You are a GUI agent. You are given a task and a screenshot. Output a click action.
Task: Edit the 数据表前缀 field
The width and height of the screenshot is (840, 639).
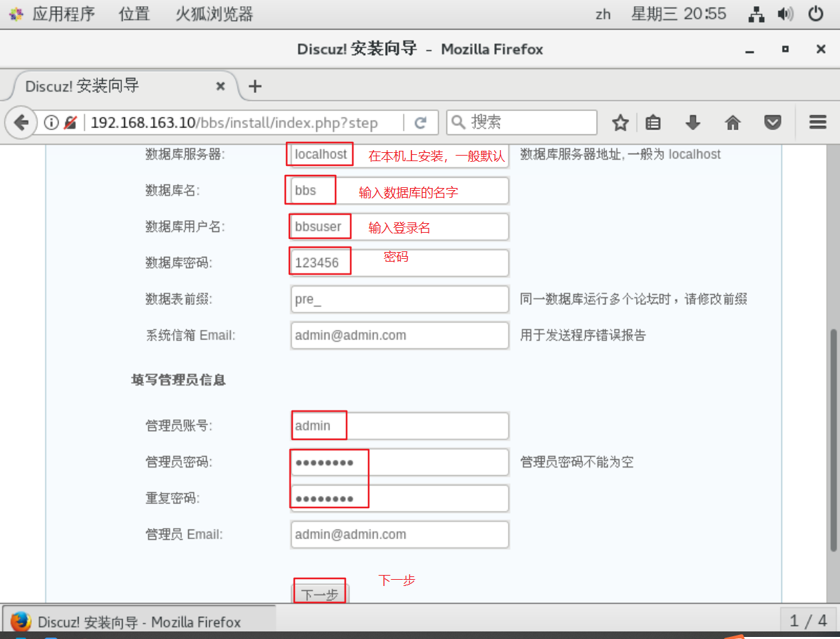[x=400, y=299]
